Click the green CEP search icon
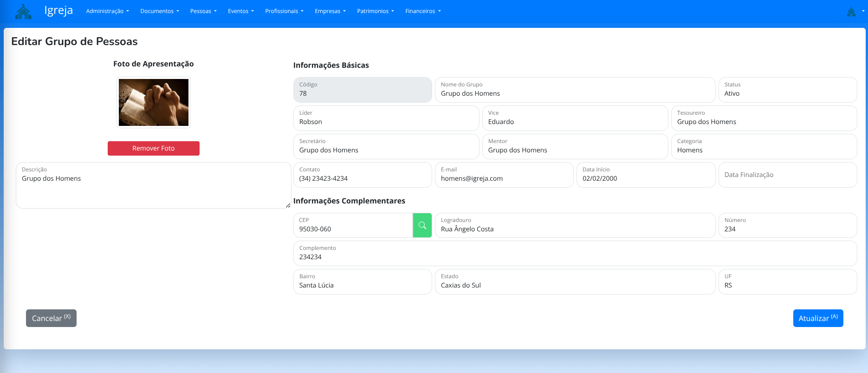 coord(422,225)
